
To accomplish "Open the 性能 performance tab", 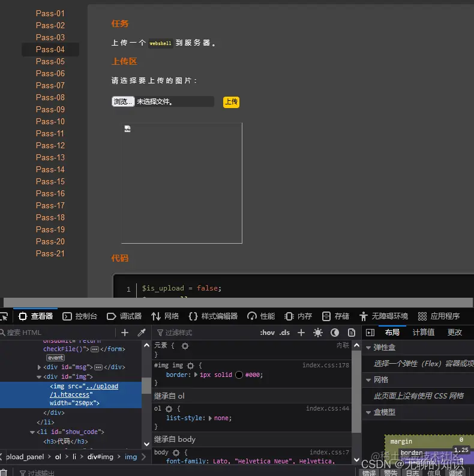I will tap(261, 316).
